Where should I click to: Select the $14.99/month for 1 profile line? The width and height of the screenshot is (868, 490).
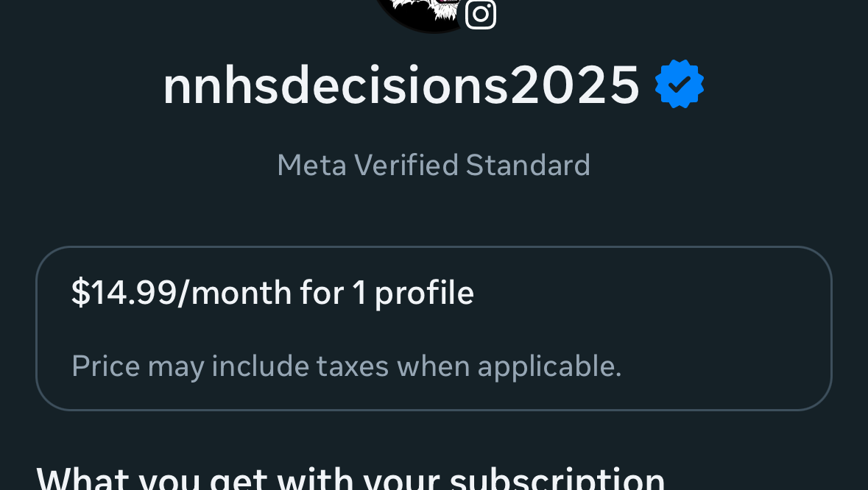[272, 293]
